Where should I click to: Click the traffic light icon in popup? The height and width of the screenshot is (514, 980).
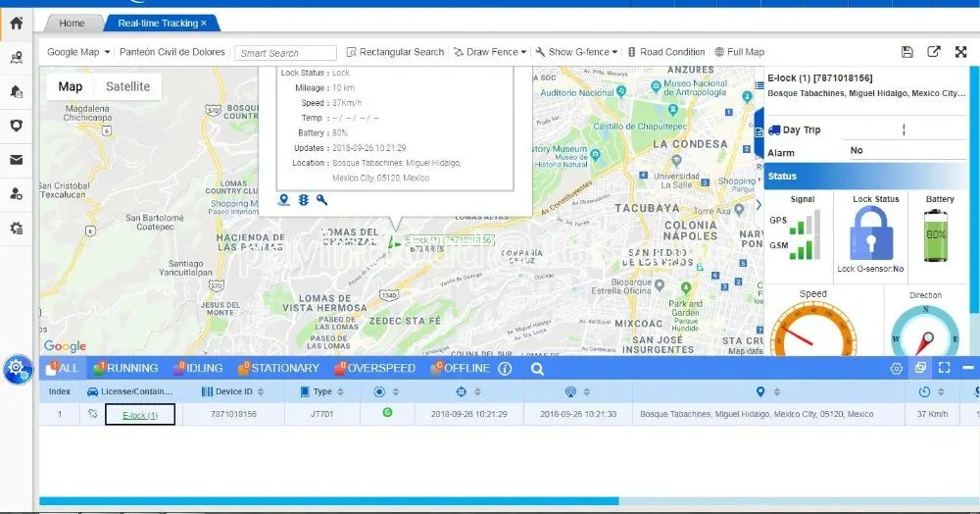(x=303, y=199)
